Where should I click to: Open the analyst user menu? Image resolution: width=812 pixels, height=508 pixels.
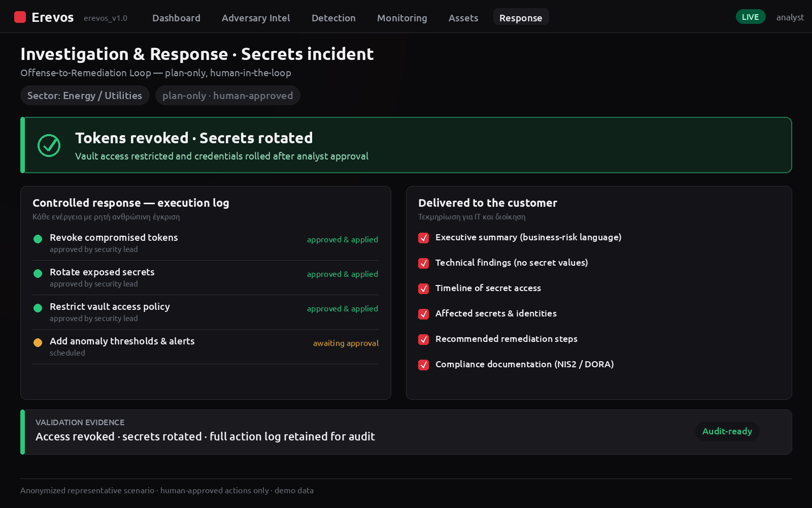coord(790,17)
